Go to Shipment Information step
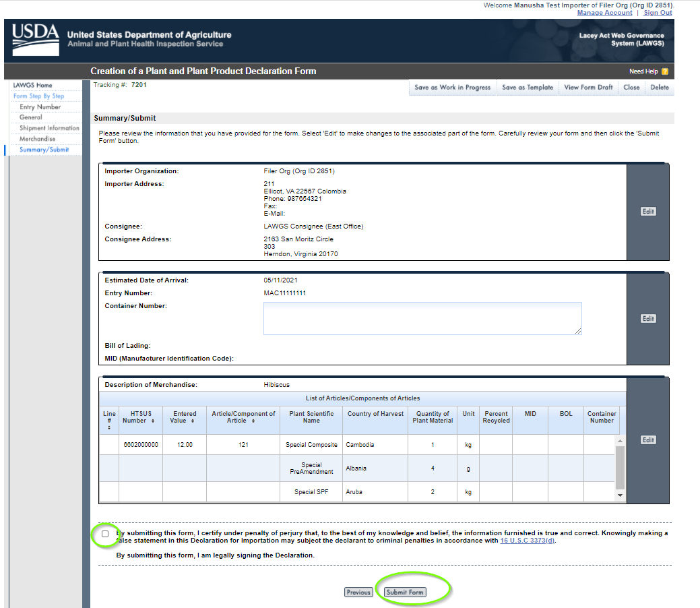The width and height of the screenshot is (700, 608). 49,128
